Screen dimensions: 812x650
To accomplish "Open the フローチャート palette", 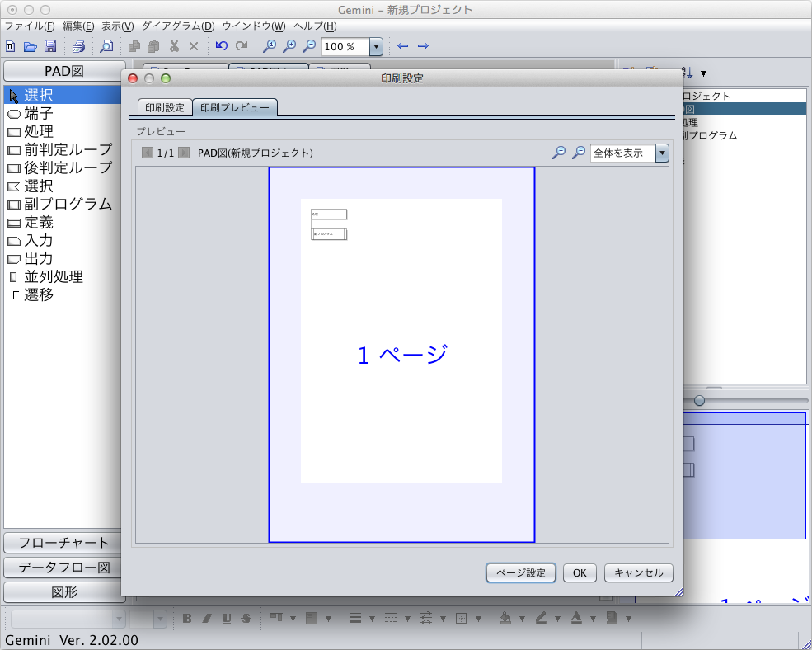I will pyautogui.click(x=64, y=543).
